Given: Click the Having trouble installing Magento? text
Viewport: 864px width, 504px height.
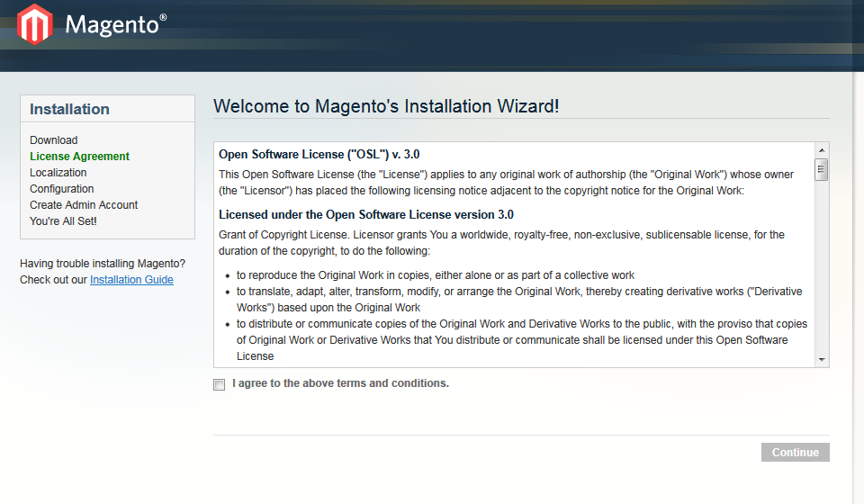Looking at the screenshot, I should [x=103, y=264].
